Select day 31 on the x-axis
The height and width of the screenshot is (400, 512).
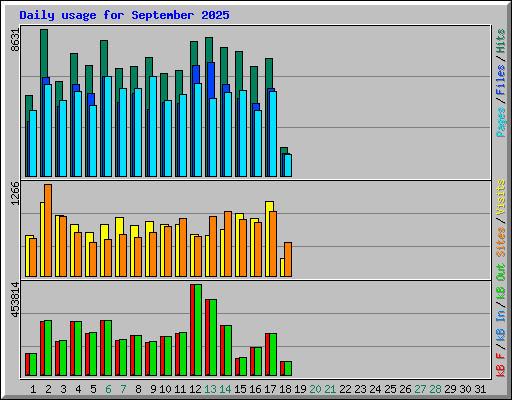click(x=480, y=389)
